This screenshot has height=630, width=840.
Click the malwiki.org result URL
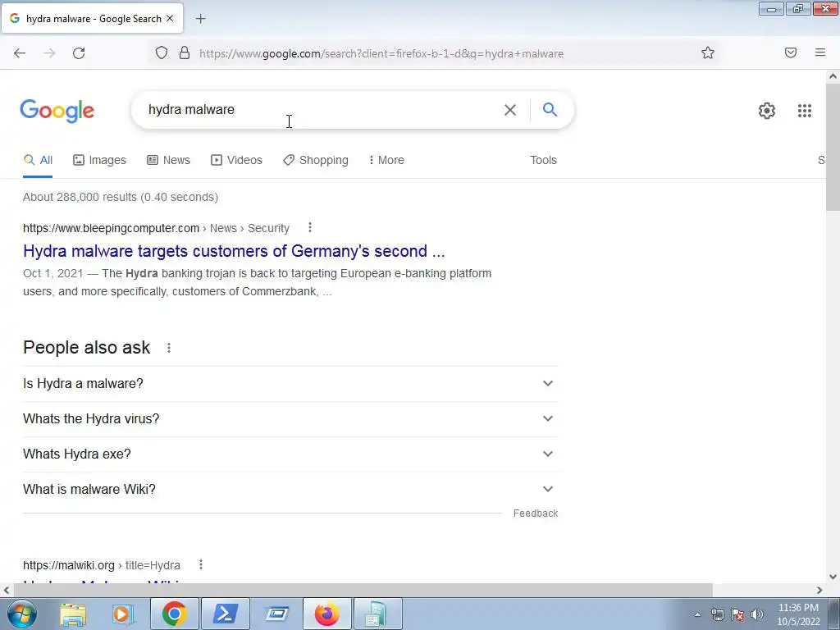point(102,565)
